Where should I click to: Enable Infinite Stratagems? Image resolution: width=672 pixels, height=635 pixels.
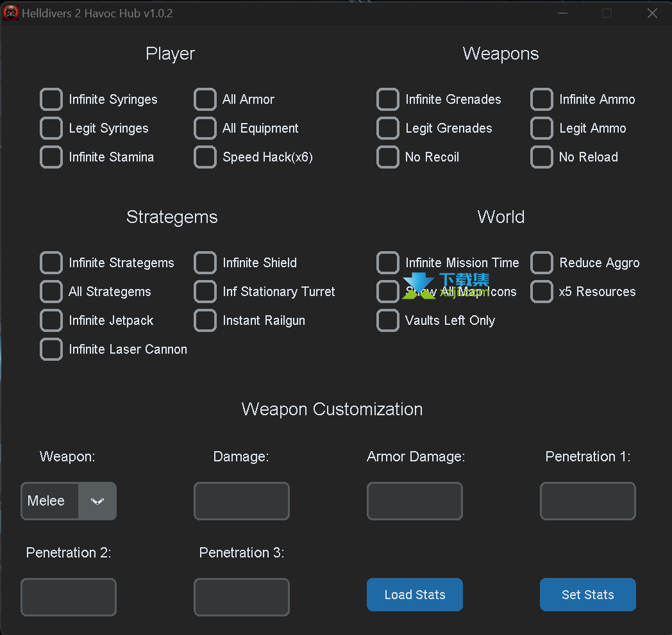click(x=51, y=263)
